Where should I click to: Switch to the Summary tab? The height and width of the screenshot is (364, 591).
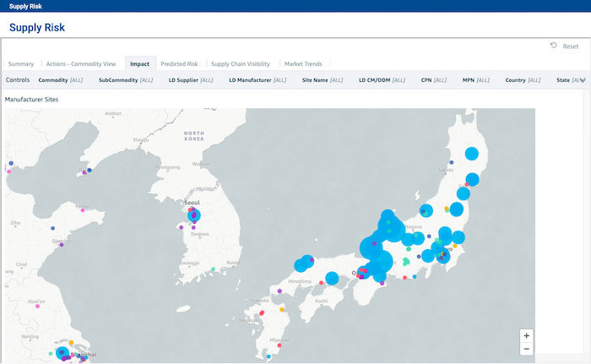coord(21,63)
